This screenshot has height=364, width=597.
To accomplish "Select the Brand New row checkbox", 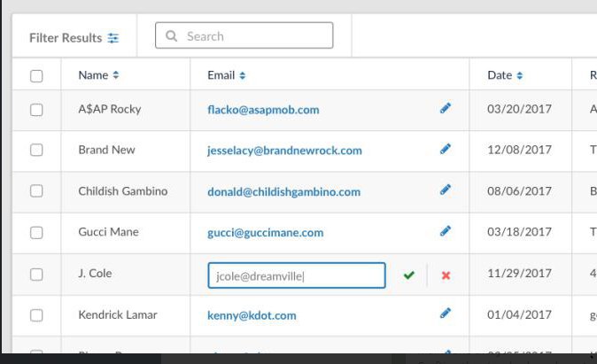I will click(36, 150).
